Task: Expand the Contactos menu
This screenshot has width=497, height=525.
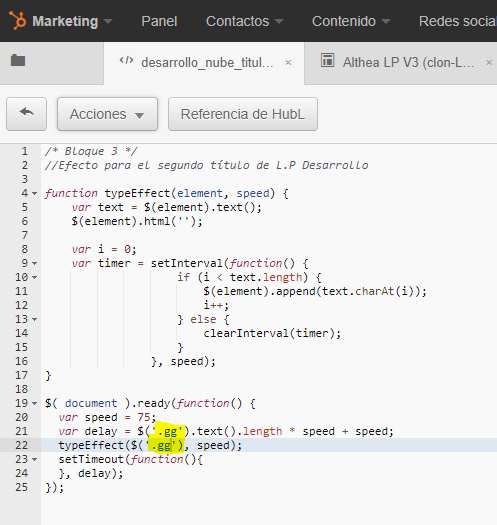Action: click(x=244, y=21)
